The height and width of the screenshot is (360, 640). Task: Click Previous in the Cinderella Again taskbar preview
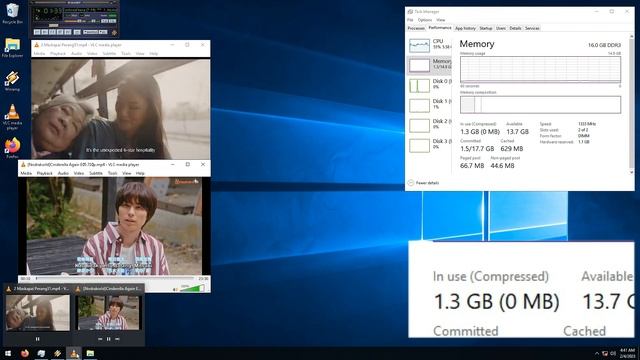[x=100, y=339]
